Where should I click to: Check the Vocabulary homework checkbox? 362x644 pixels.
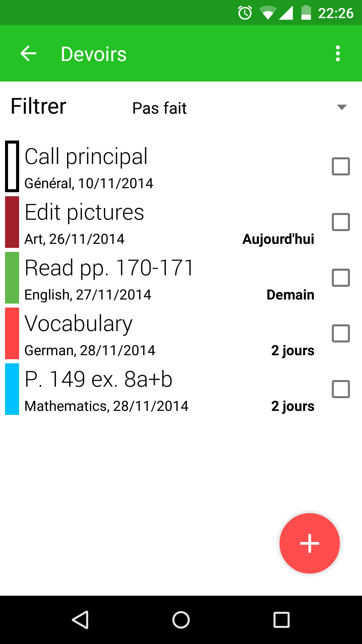[x=341, y=333]
